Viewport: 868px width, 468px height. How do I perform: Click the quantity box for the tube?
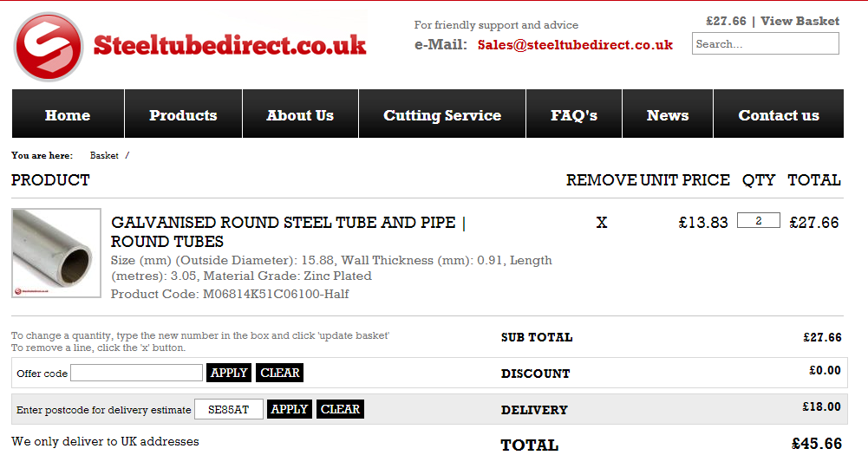click(x=758, y=221)
